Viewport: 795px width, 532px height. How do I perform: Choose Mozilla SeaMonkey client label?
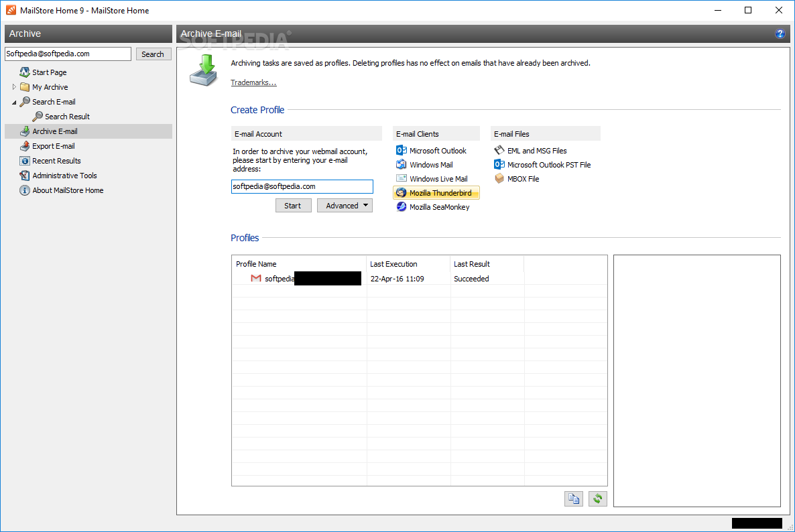tap(439, 207)
